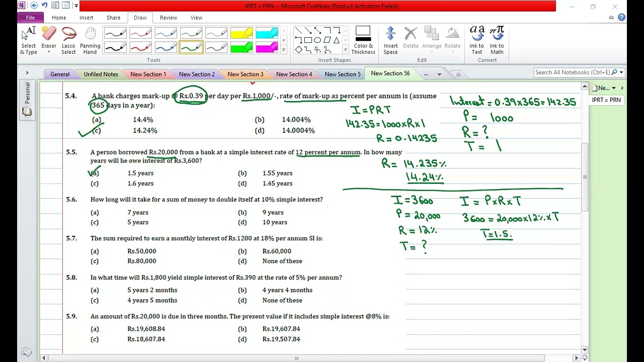Open New Section 1 tab
The width and height of the screenshot is (644, 362).
click(x=148, y=74)
